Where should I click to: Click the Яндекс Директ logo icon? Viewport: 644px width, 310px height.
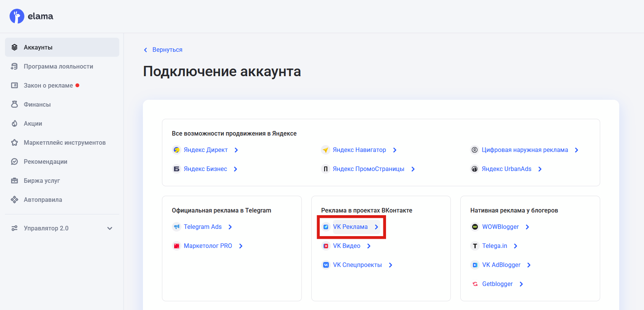tap(176, 150)
